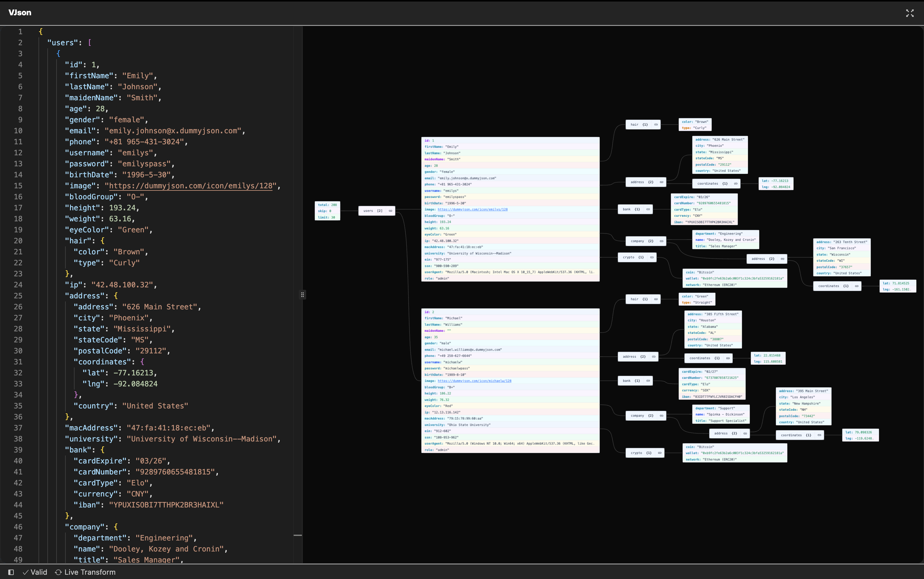Screen dimensions: 924x579
Task: Click link icon on bank node beside cardExpire 03/26
Action: pyautogui.click(x=648, y=209)
